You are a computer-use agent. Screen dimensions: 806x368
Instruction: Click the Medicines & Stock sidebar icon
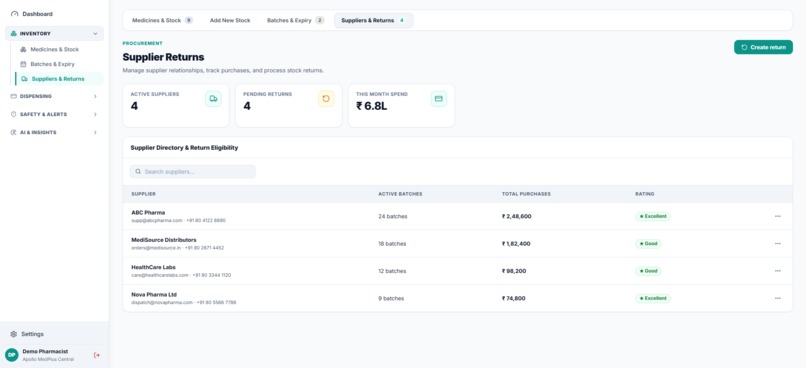coord(23,49)
